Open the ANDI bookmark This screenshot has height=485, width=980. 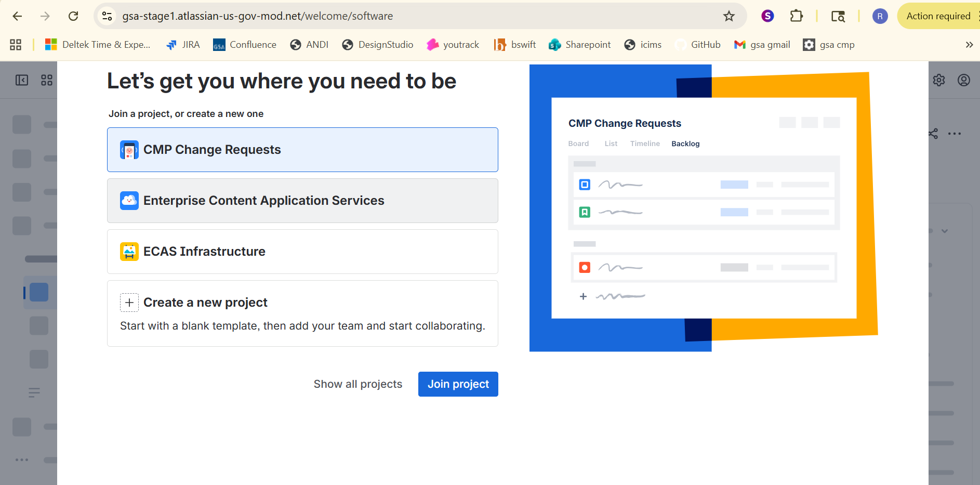tap(309, 45)
